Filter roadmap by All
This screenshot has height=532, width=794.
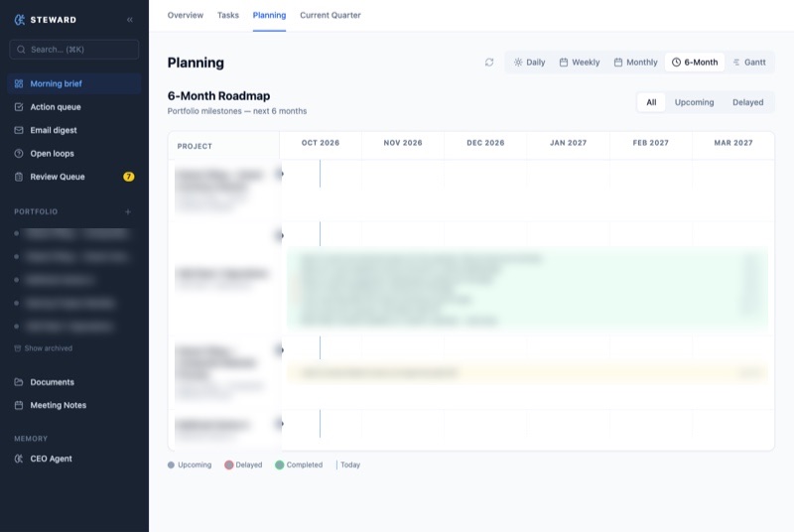651,102
